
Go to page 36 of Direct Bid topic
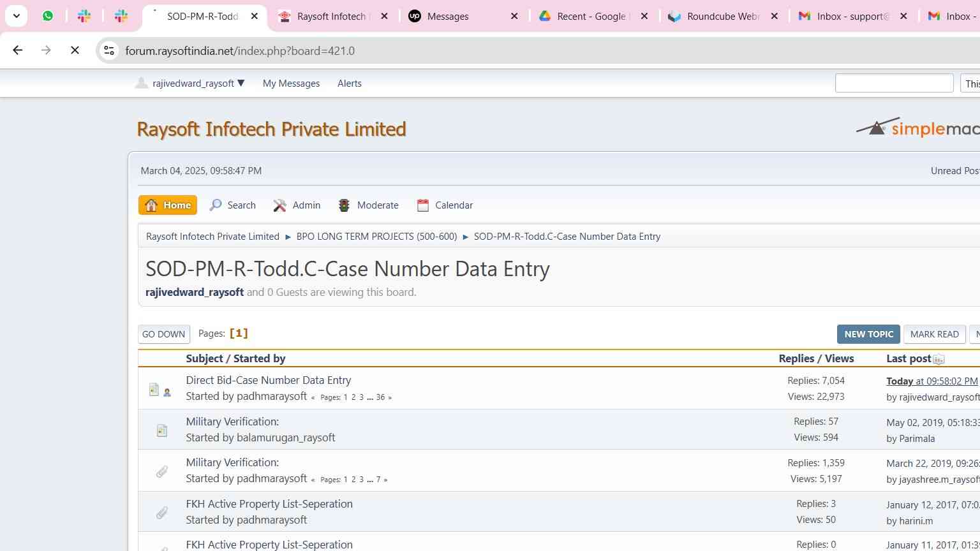coord(380,397)
